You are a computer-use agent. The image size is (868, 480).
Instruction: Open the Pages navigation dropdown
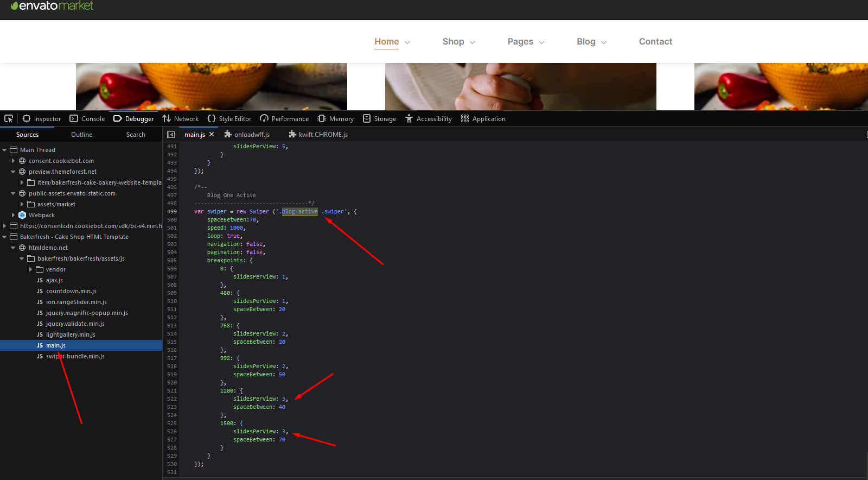pyautogui.click(x=526, y=42)
